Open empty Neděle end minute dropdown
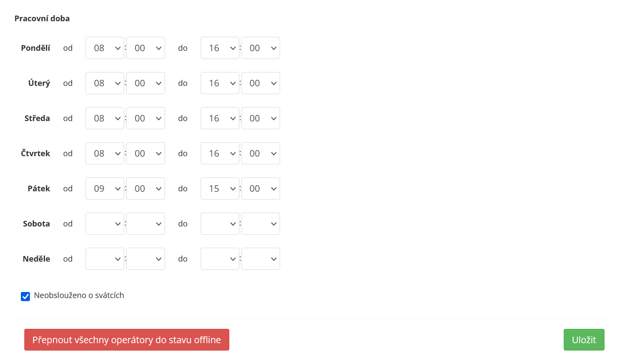The image size is (618, 364). coord(261,259)
